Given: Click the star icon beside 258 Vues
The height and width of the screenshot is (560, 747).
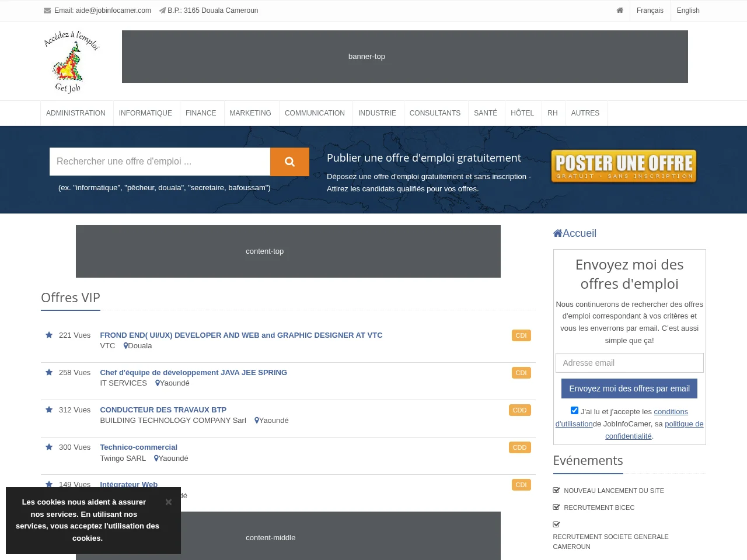Looking at the screenshot, I should (49, 372).
